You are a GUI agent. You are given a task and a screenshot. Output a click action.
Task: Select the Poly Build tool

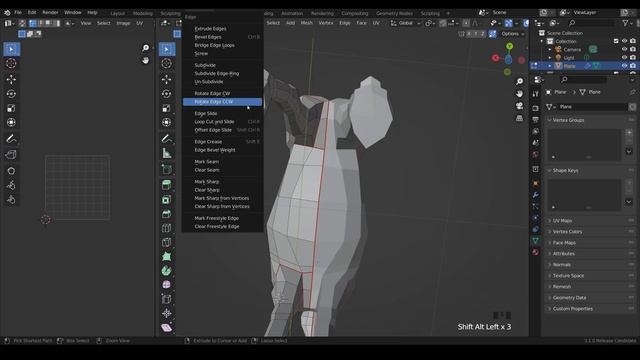click(167, 256)
